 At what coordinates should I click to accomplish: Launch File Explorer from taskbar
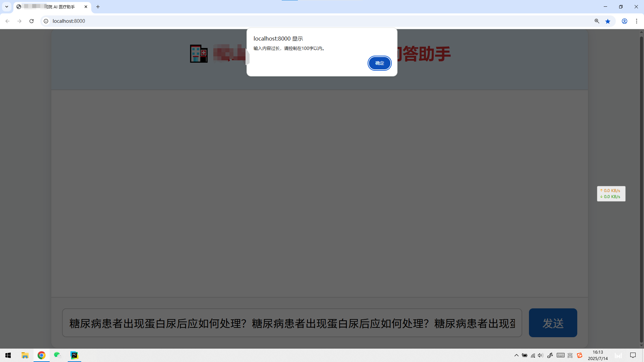[25, 355]
